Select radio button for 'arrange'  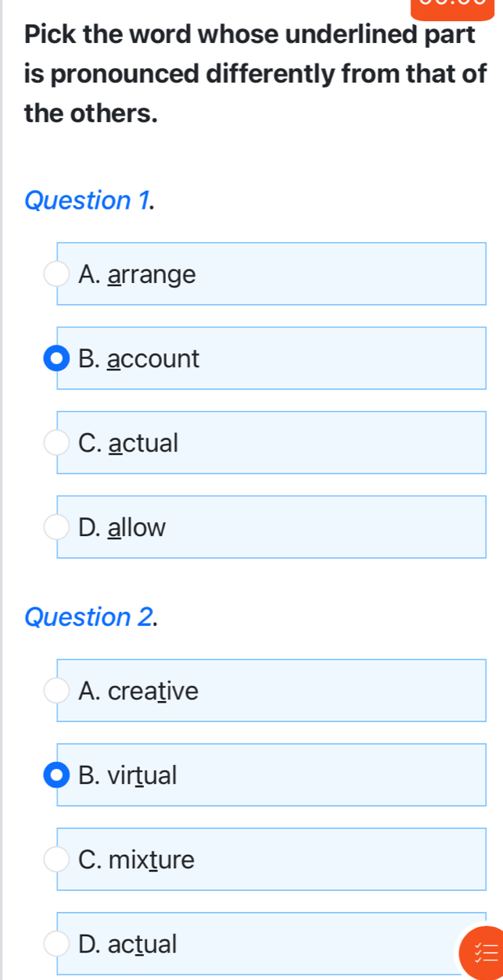(x=56, y=274)
